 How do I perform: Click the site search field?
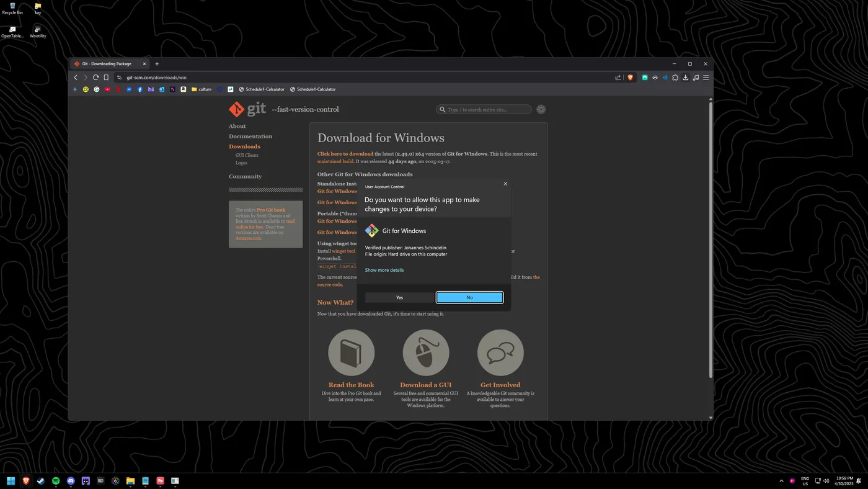[484, 109]
